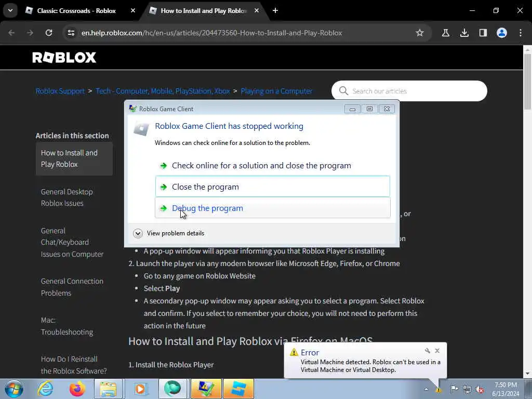The height and width of the screenshot is (399, 532).
Task: Switch to Classic: Crossroads - Roblox tab
Action: (x=76, y=11)
